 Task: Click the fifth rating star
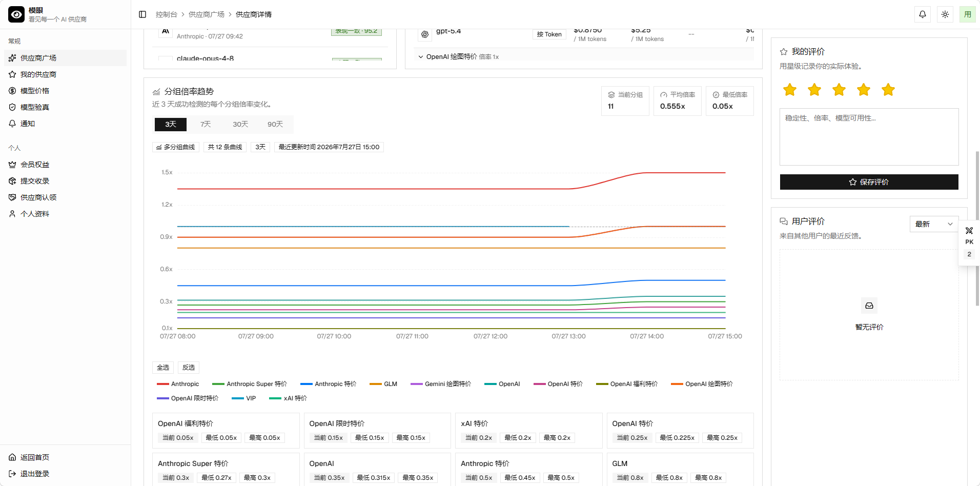888,90
